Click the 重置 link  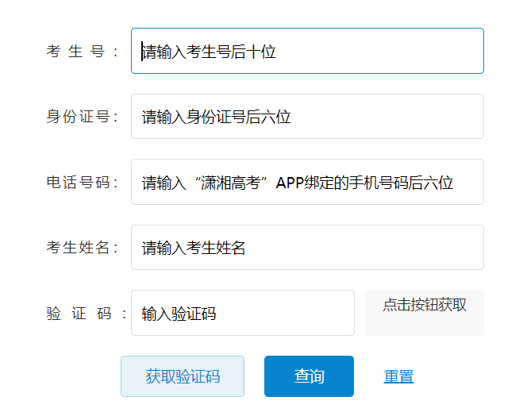pos(398,376)
